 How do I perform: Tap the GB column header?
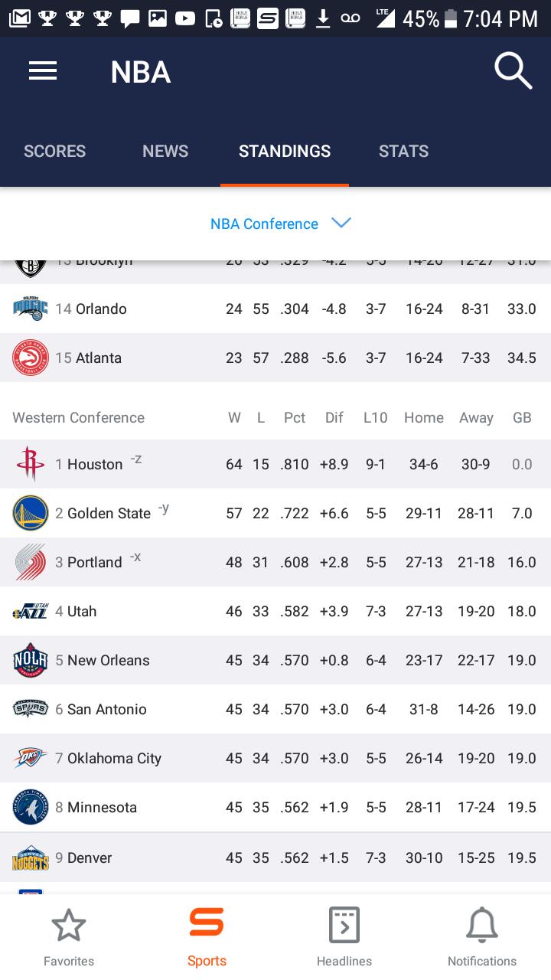click(x=522, y=417)
